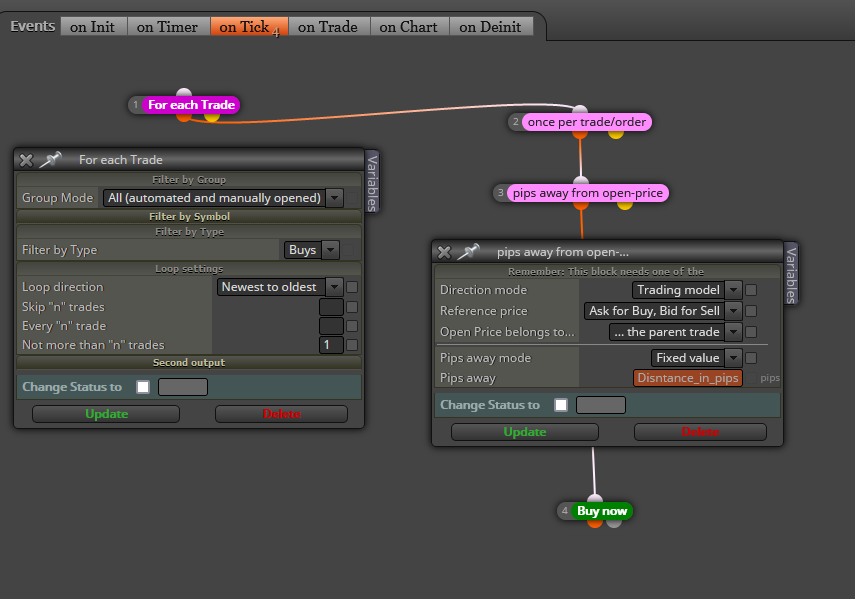The image size is (855, 599).
Task: Open Reference price dropdown
Action: 663,311
